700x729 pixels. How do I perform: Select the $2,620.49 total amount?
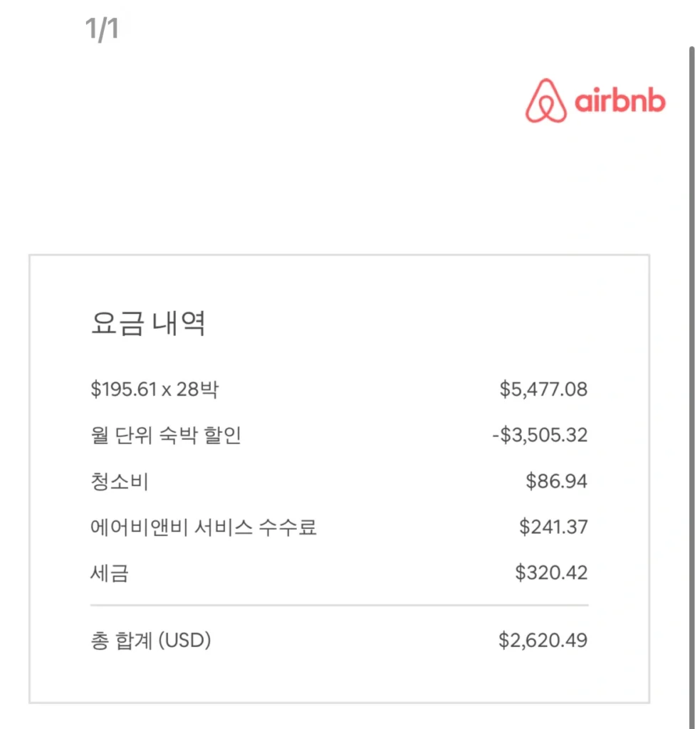[x=543, y=641]
